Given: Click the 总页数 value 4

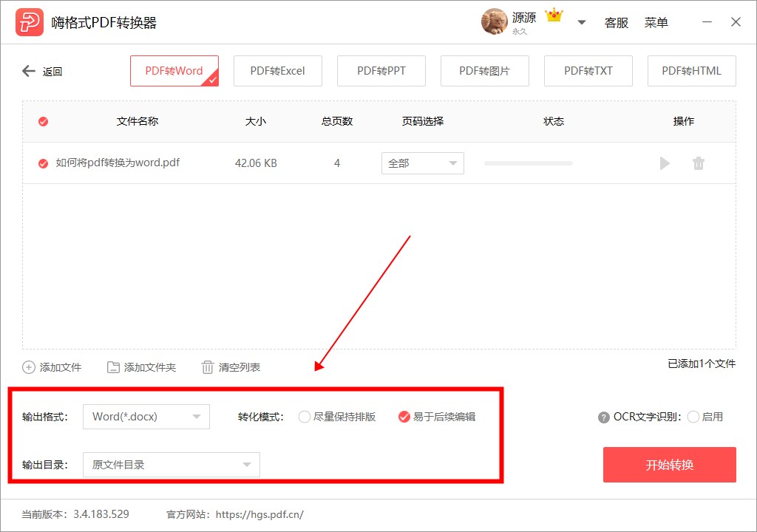Looking at the screenshot, I should click(x=337, y=163).
